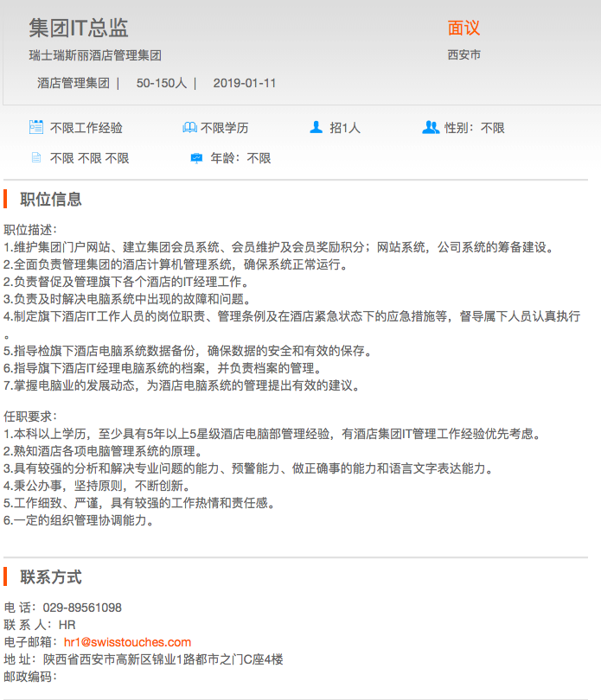Click the orange 面议 salary text
Screen dimensions: 601x700
tap(464, 28)
